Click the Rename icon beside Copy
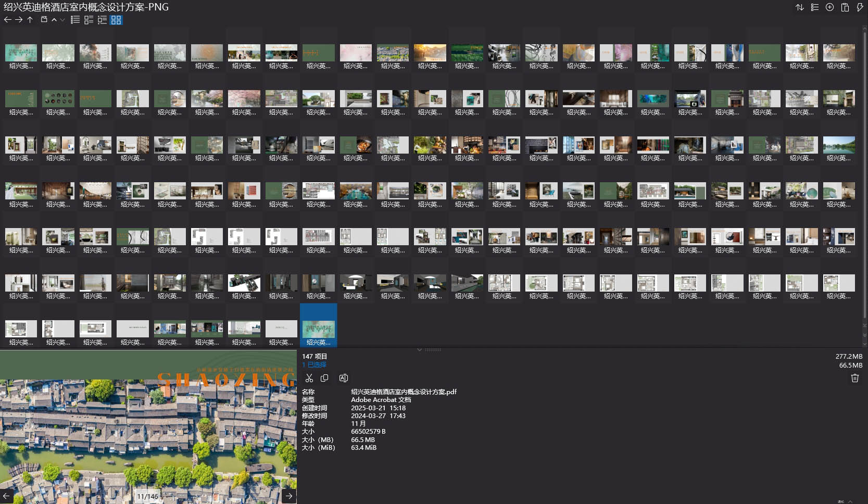Image resolution: width=868 pixels, height=504 pixels. [343, 378]
